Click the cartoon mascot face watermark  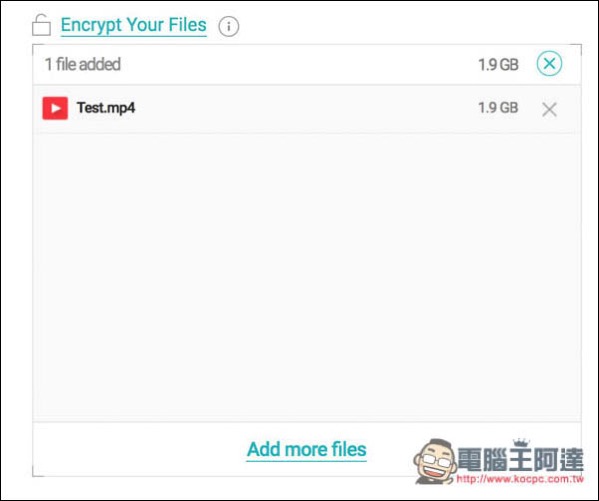tap(435, 461)
